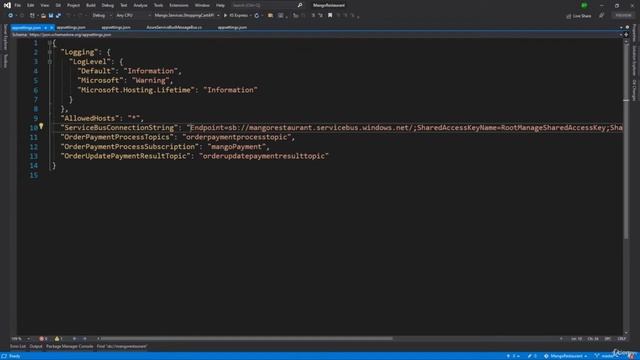Open the Debug configuration dropdown
Image resolution: width=640 pixels, height=360 pixels.
tap(101, 16)
